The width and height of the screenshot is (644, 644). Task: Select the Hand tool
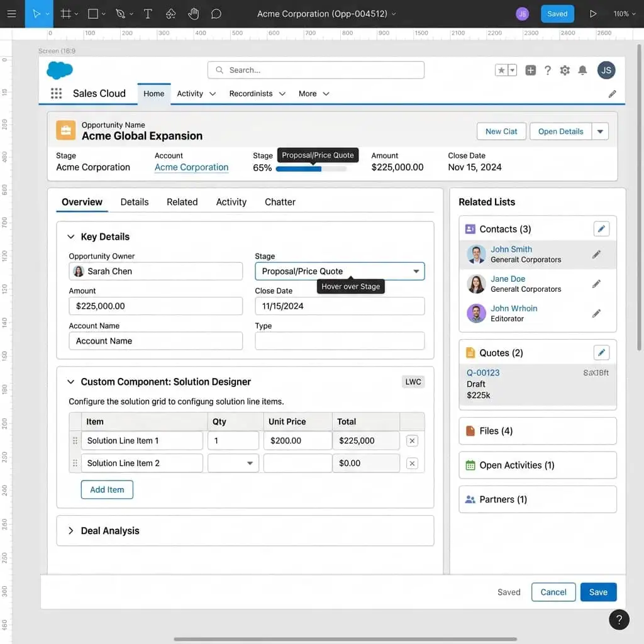click(x=194, y=14)
